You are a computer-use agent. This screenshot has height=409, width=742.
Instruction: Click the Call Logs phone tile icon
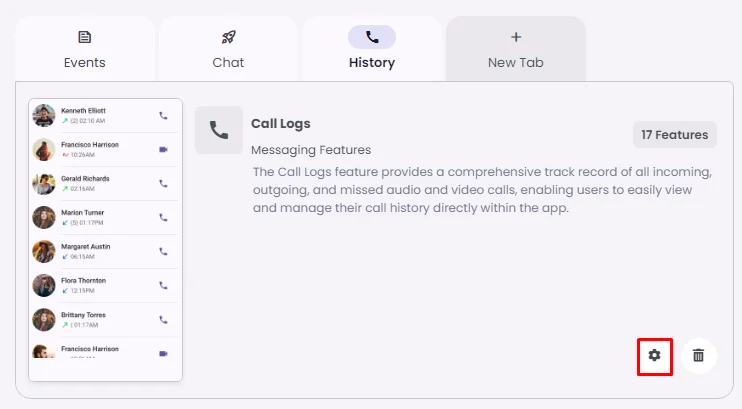(x=219, y=130)
